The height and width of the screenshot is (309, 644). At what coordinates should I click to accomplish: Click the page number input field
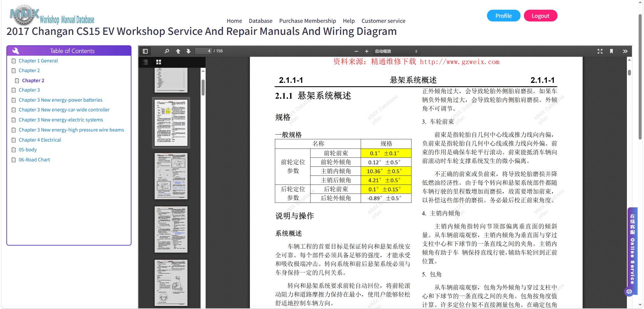pos(203,51)
